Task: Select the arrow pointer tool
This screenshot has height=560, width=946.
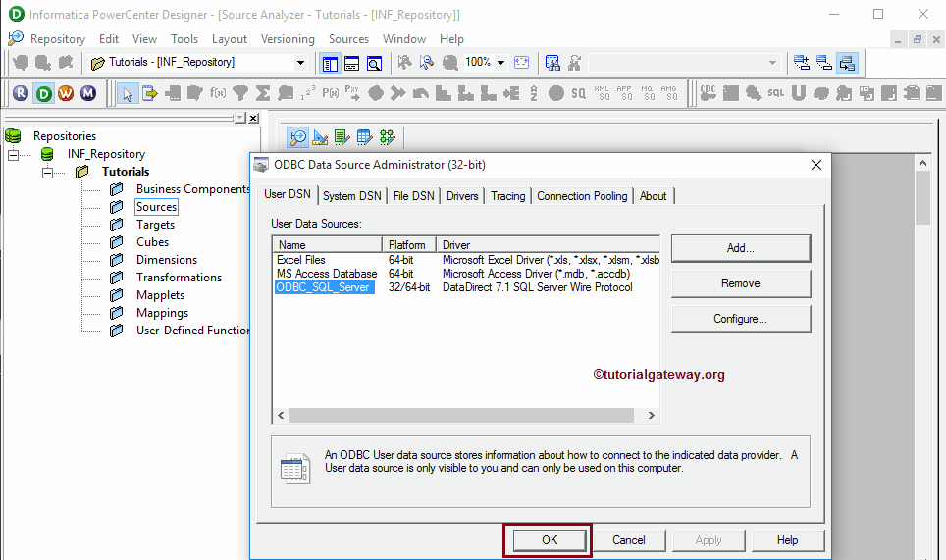Action: [x=128, y=93]
